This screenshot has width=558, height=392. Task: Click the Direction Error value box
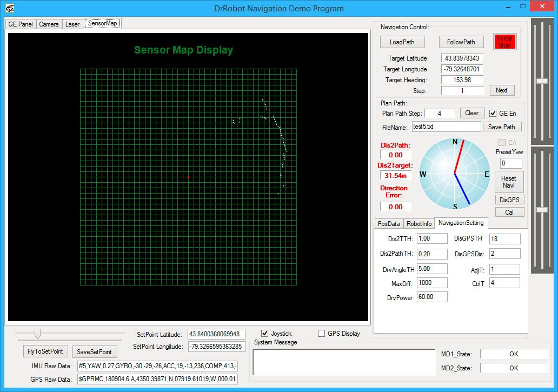tap(396, 207)
